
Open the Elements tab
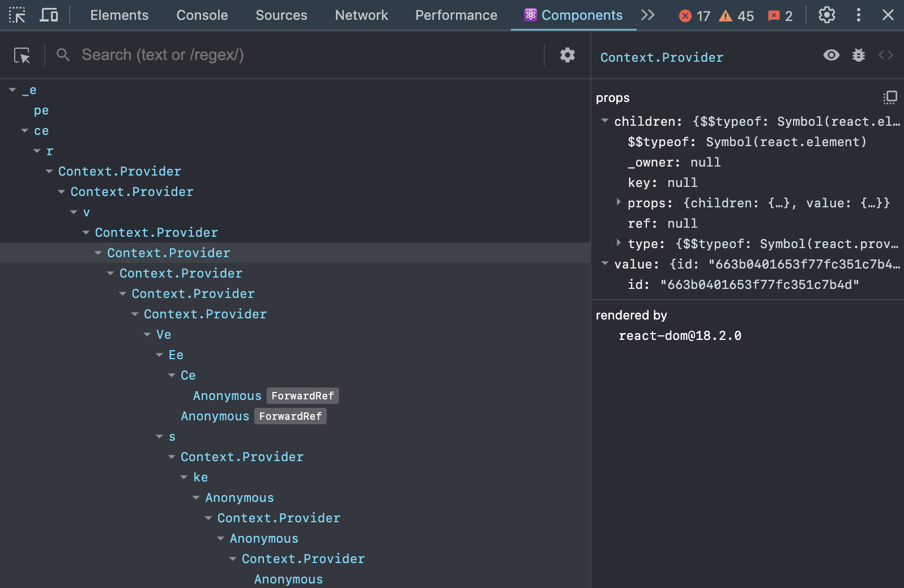pyautogui.click(x=120, y=15)
